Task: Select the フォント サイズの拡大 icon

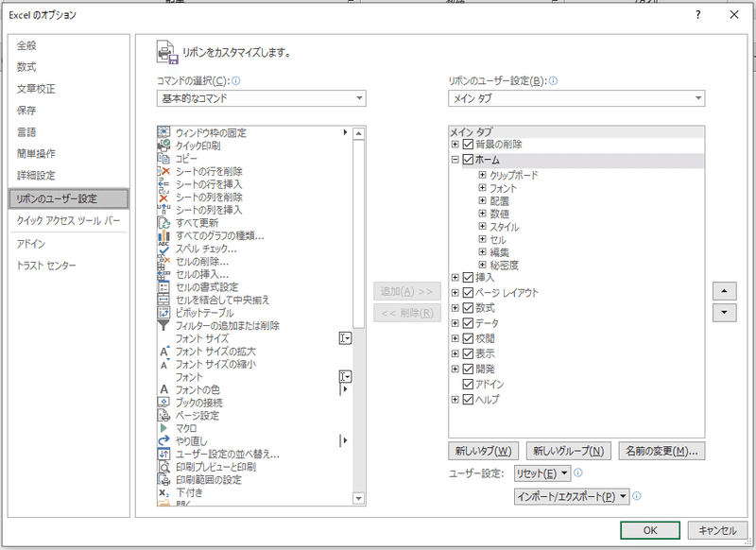Action: coord(163,351)
